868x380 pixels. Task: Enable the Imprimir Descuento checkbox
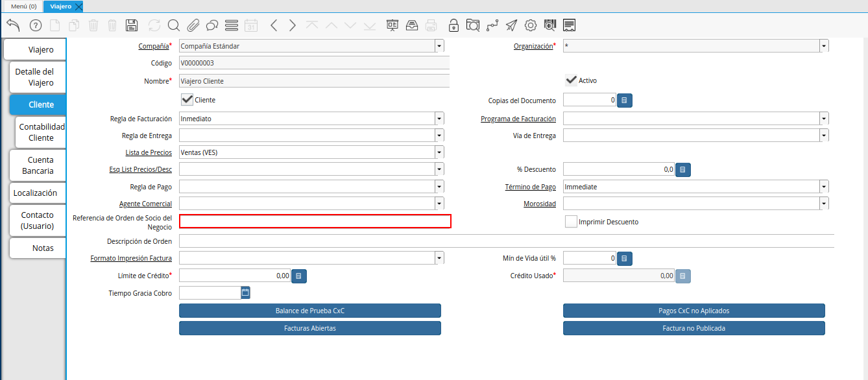coord(571,222)
